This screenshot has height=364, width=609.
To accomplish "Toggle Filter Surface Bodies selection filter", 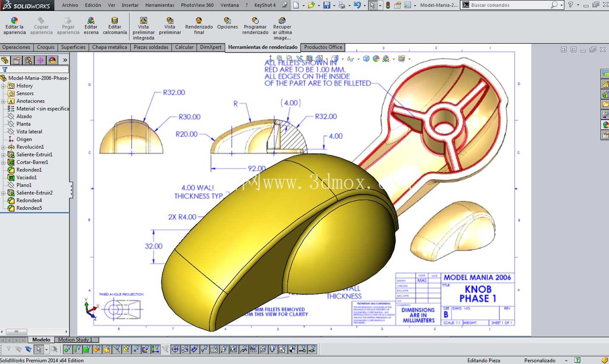I will click(97, 349).
